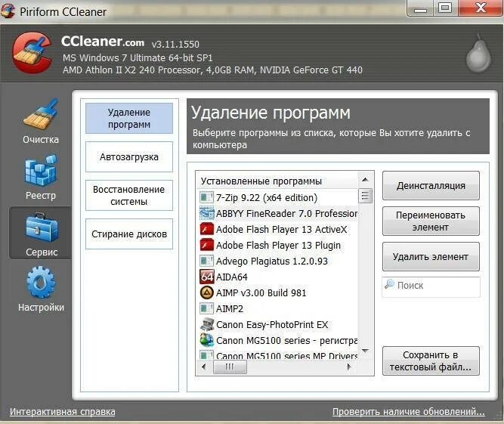Select the Сервис toolbox icon
The height and width of the screenshot is (424, 504).
tap(42, 227)
